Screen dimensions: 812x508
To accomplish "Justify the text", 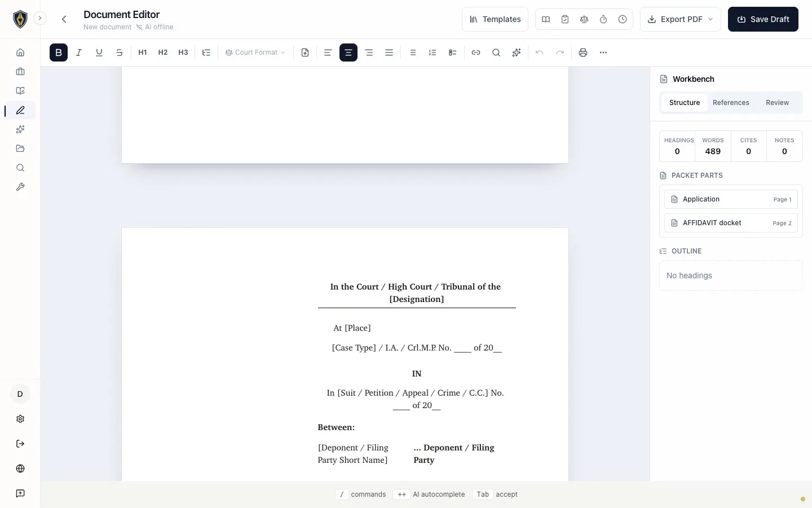I will [x=389, y=52].
